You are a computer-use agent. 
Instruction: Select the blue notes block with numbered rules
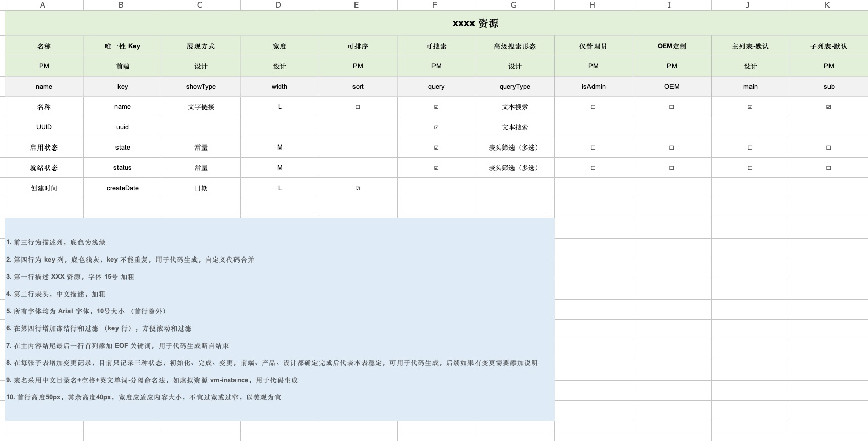(x=280, y=319)
